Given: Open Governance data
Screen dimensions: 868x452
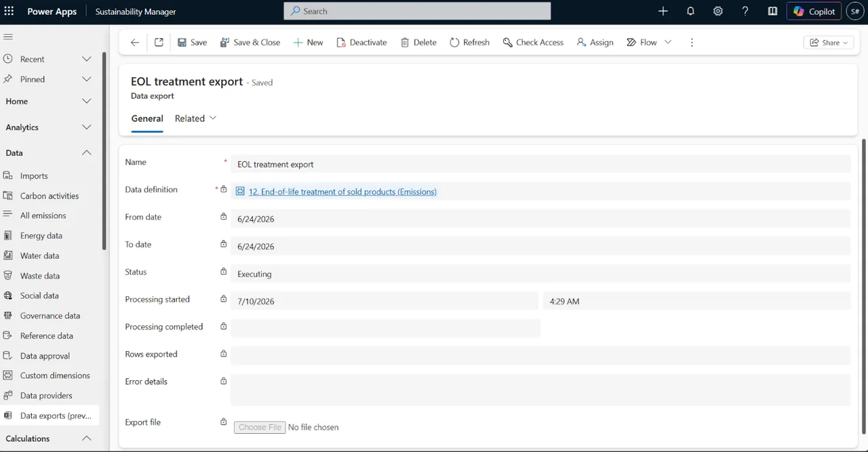Looking at the screenshot, I should [x=50, y=316].
